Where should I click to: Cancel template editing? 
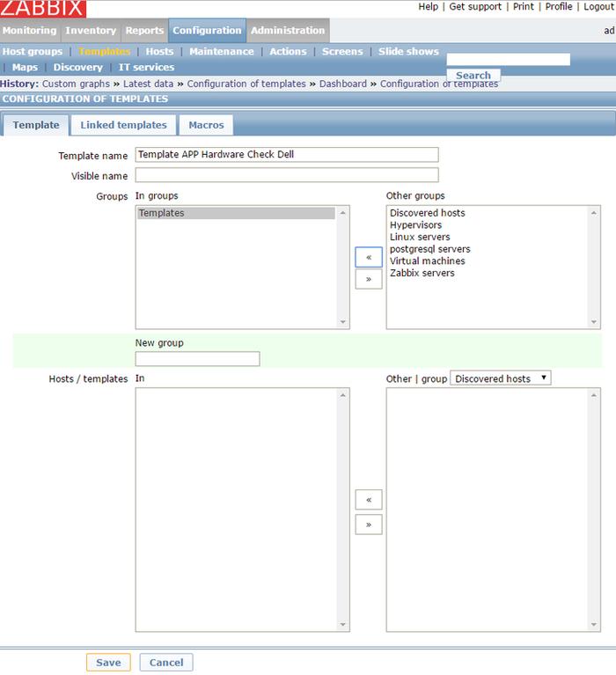(x=166, y=662)
